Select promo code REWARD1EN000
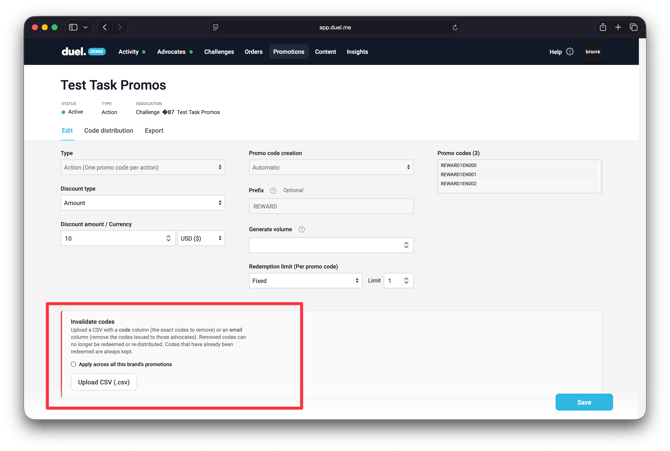 (x=458, y=165)
